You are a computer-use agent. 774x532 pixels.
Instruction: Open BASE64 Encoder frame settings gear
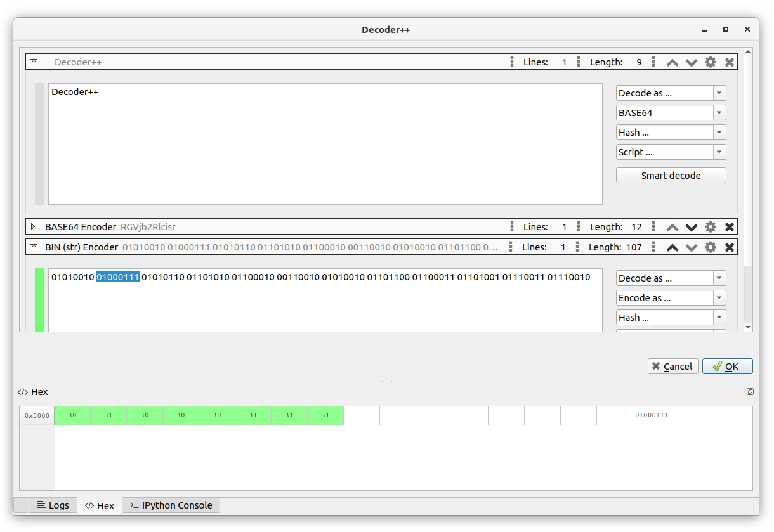coord(711,227)
